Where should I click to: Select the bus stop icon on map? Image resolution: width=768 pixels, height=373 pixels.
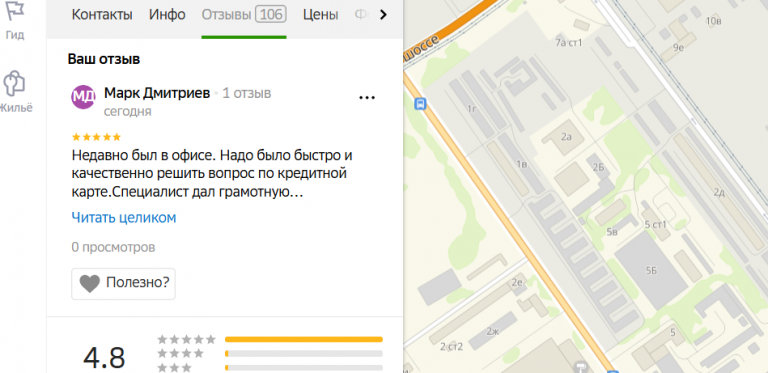420,104
